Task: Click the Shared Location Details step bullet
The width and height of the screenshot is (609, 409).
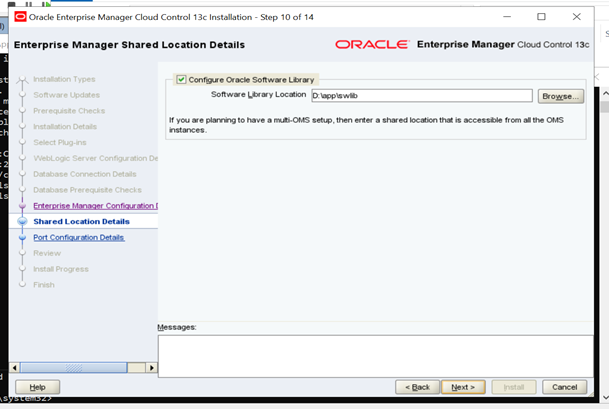Action: click(21, 222)
